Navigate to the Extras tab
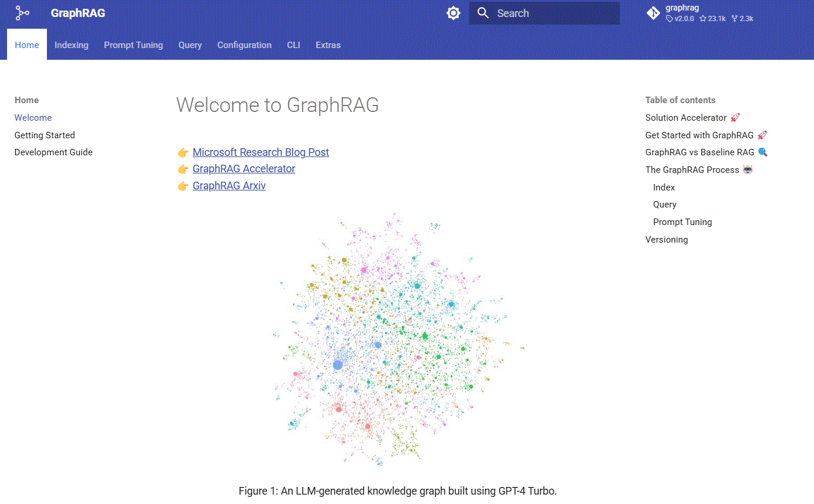Viewport: 814px width, 504px height. [x=328, y=45]
